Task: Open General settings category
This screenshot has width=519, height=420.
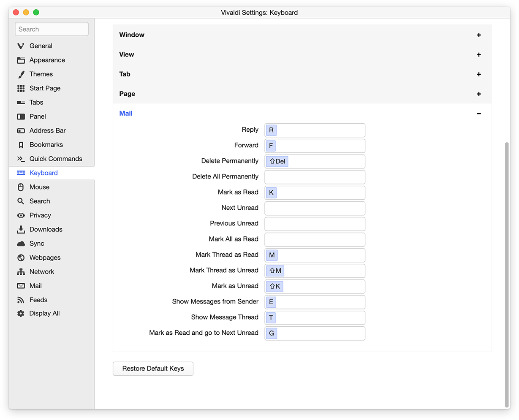Action: click(52, 46)
